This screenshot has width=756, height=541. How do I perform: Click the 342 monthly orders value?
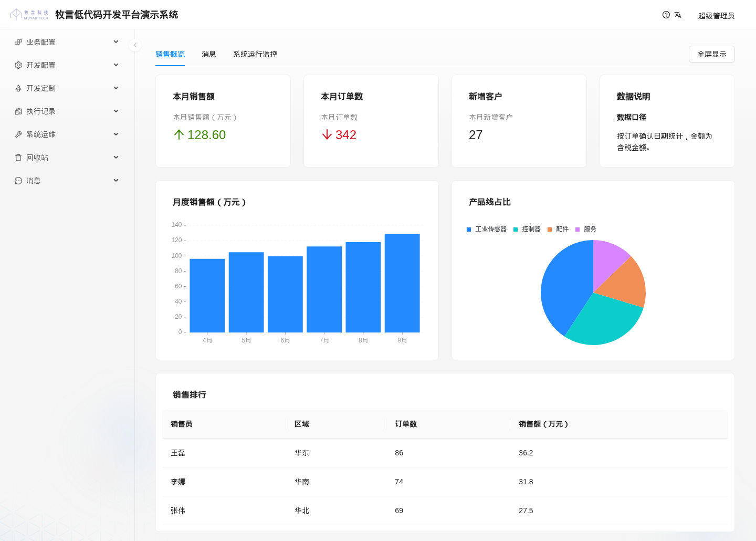click(x=346, y=135)
